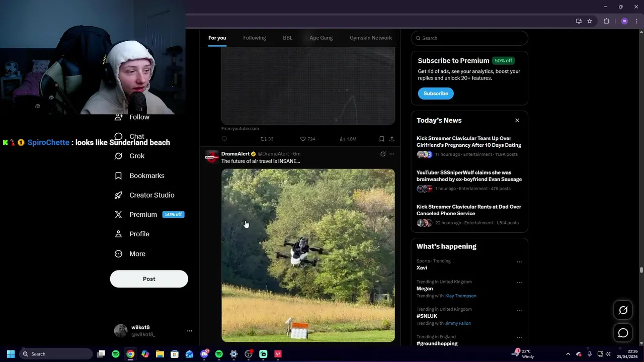The height and width of the screenshot is (362, 644).
Task: Click the wilko18 account avatar
Action: (121, 331)
